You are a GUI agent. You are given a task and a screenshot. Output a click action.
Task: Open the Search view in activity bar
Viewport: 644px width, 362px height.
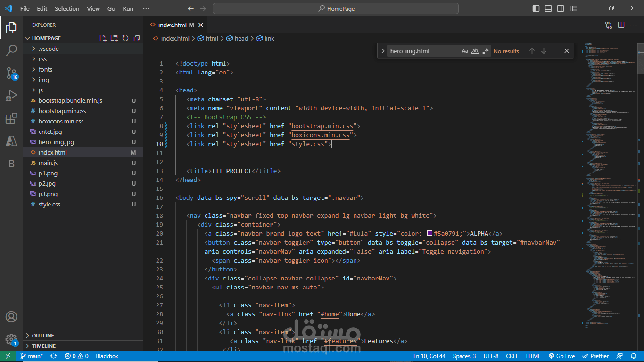point(11,50)
